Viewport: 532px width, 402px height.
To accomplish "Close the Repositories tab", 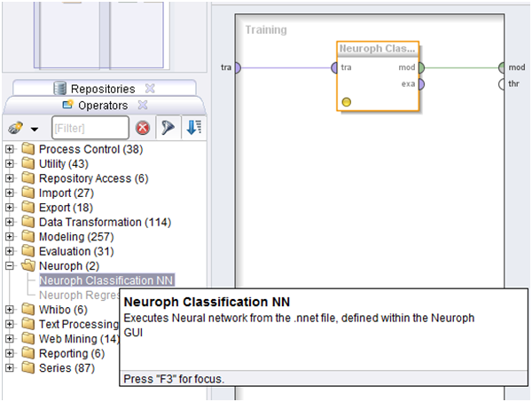I will coord(150,89).
